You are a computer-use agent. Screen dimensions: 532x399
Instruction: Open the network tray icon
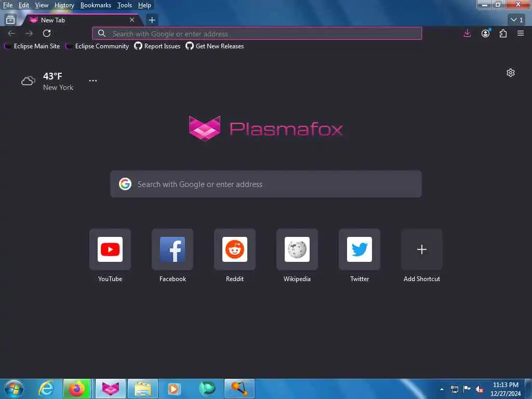click(455, 389)
